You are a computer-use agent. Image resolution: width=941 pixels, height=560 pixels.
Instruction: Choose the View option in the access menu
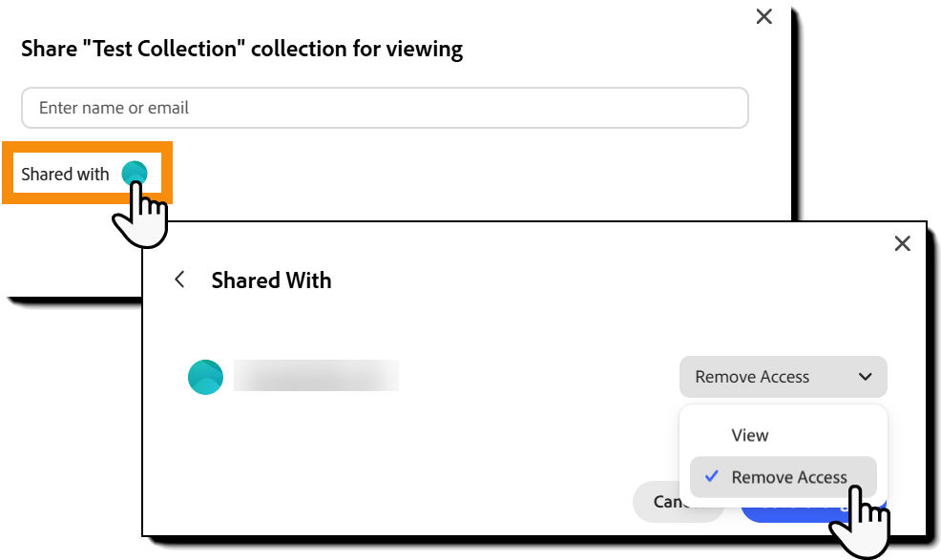(750, 435)
